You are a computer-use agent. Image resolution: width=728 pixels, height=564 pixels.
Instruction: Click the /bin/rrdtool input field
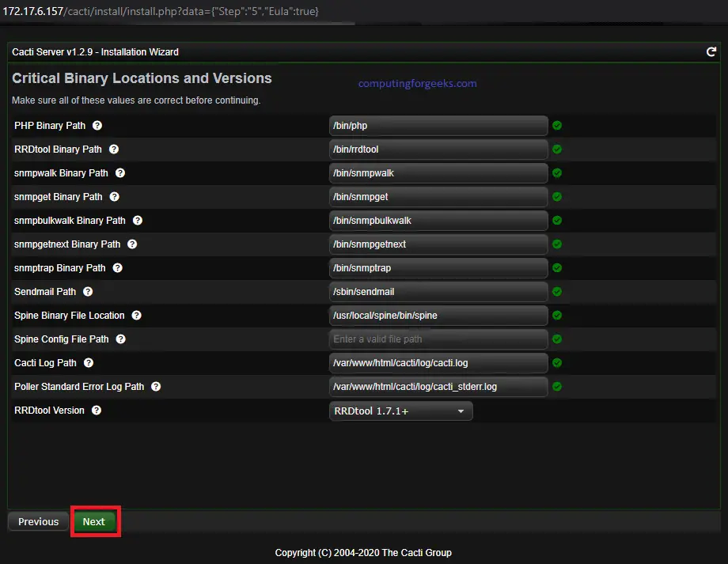tap(438, 149)
